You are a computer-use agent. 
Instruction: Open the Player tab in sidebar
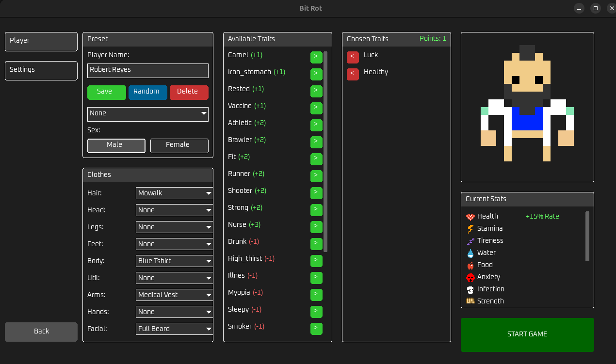(x=41, y=42)
